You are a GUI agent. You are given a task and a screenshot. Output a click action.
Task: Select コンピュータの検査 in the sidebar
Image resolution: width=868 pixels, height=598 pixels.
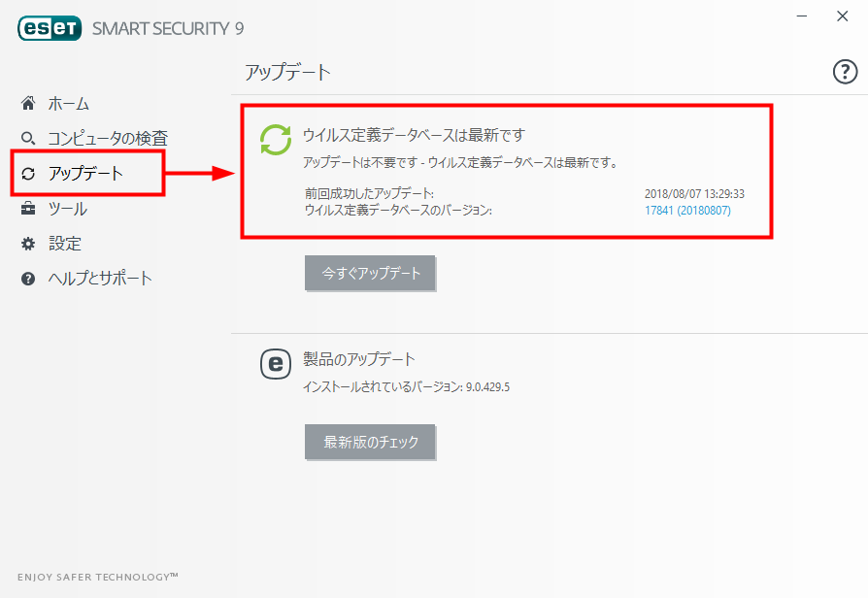click(x=108, y=139)
